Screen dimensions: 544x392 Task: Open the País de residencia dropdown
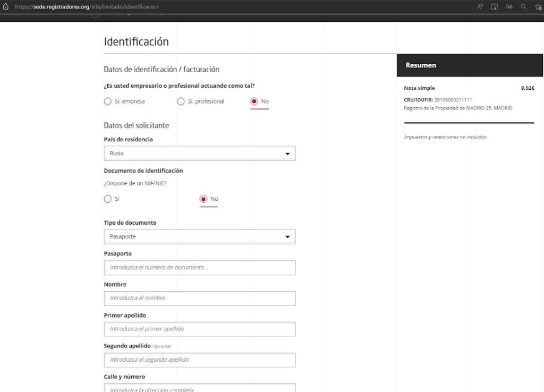click(199, 154)
